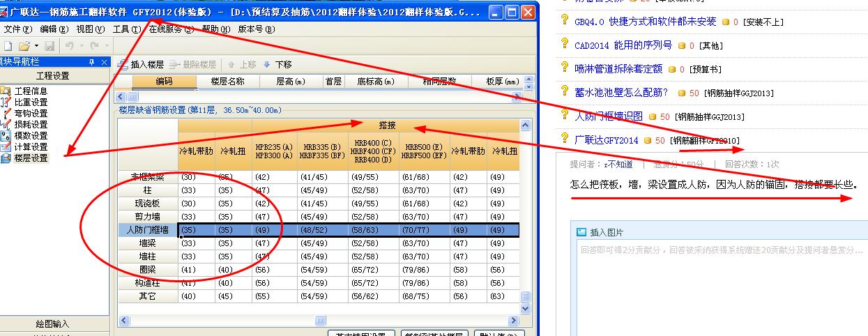Open the 在线服务(S) menu

coord(172,29)
